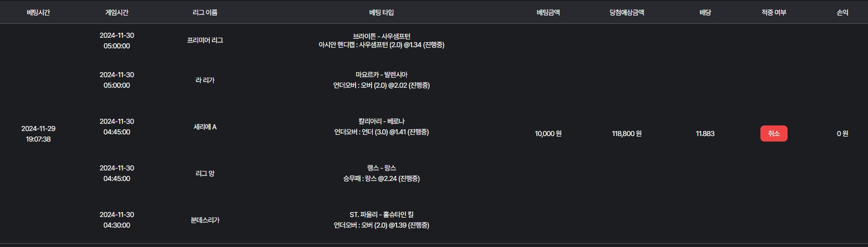Image resolution: width=868 pixels, height=247 pixels.
Task: Select the 브라이튼 - 사우샘프턴 match text
Action: [x=381, y=36]
